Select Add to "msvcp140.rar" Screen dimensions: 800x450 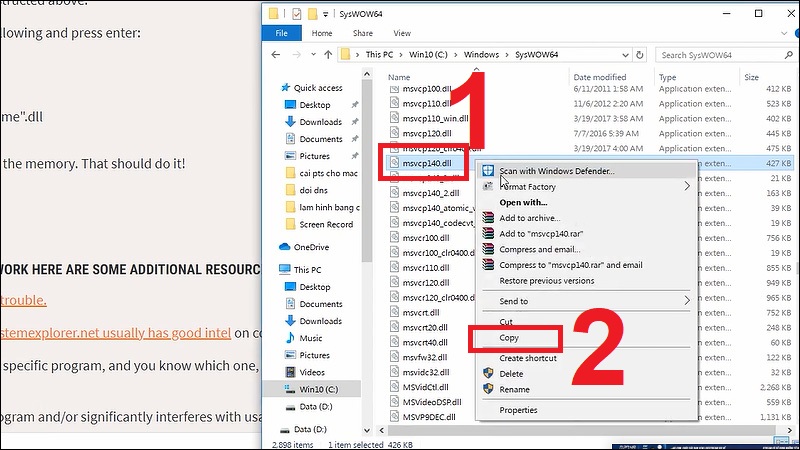541,234
